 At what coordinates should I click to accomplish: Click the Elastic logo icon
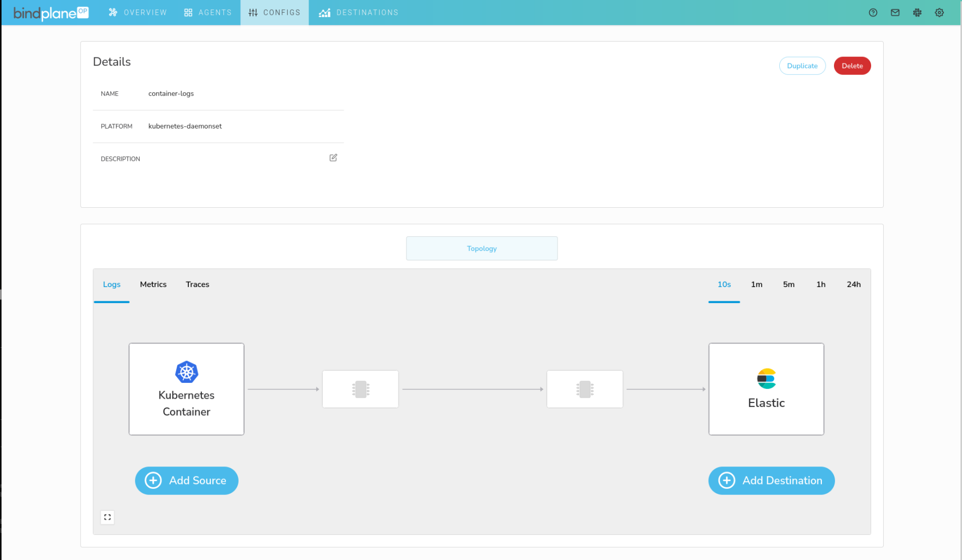767,378
